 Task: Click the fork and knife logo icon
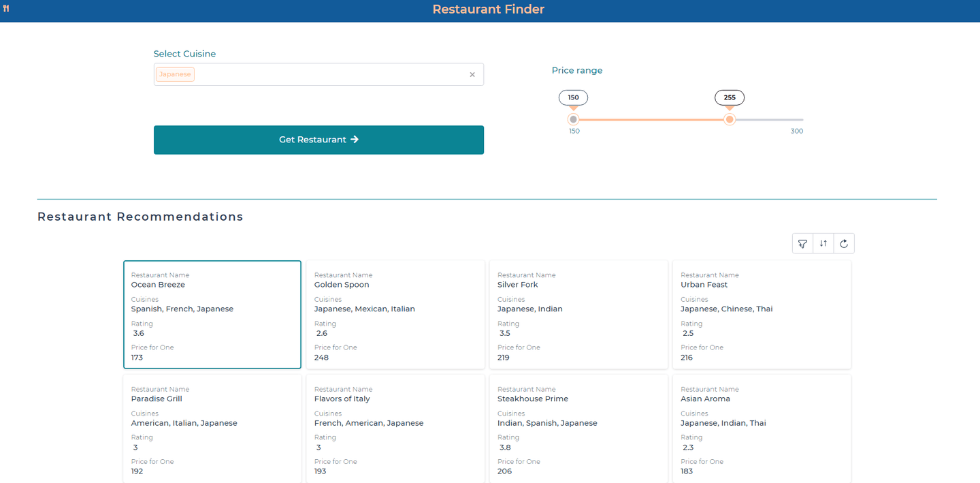[6, 9]
